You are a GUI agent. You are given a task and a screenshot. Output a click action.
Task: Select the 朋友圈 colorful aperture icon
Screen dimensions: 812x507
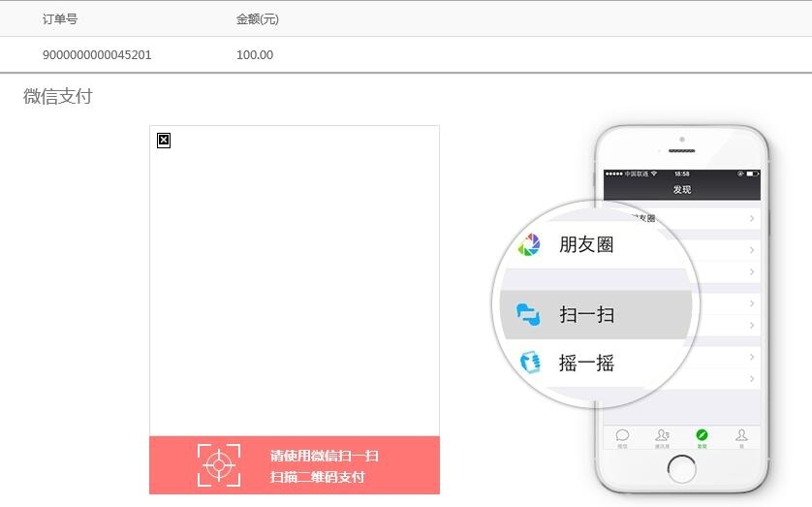click(x=529, y=244)
